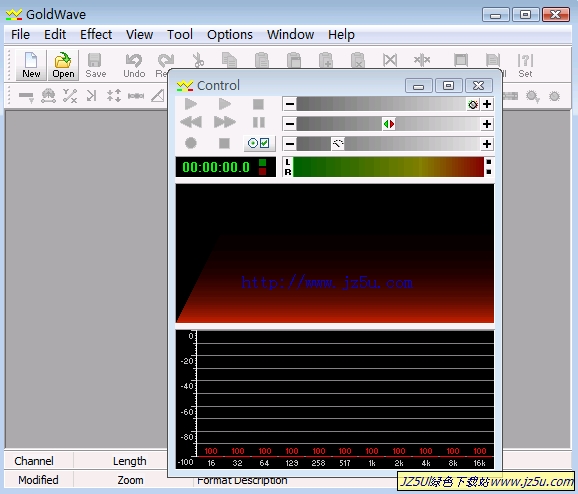
Task: Click the Open file toolbar button
Action: click(x=63, y=65)
